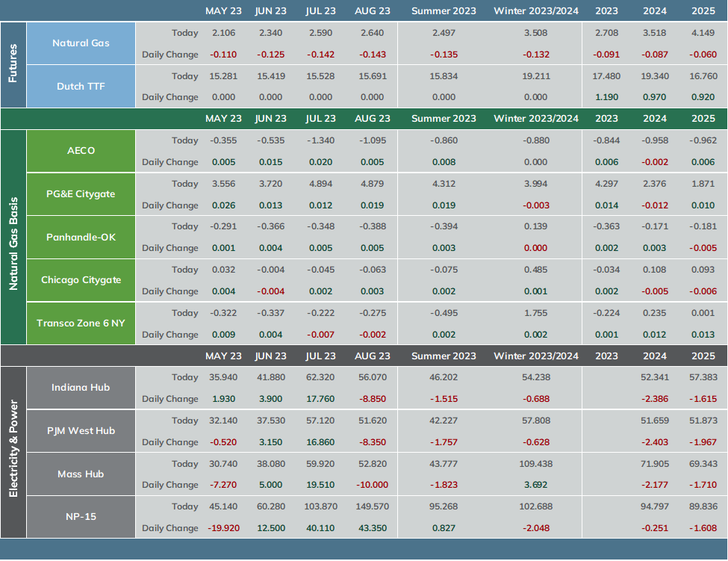Select the PG&E Citygate label
The image size is (728, 561).
pos(81,194)
